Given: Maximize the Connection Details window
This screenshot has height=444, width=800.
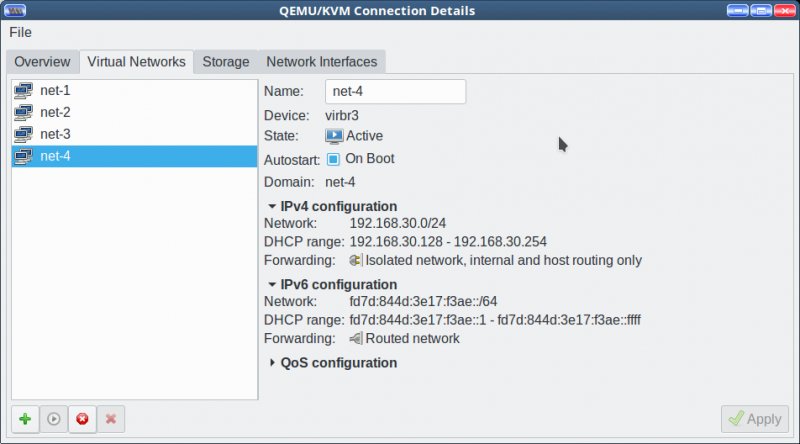Looking at the screenshot, I should coord(761,10).
